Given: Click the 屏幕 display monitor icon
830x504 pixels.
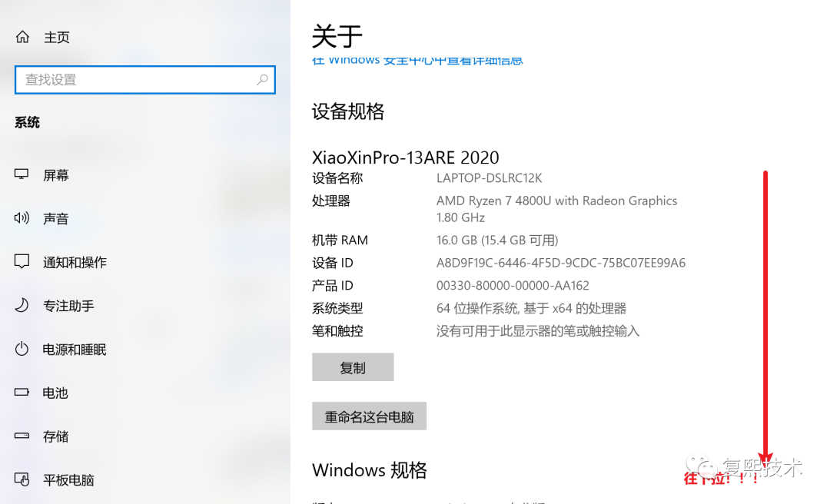Looking at the screenshot, I should click(x=22, y=174).
